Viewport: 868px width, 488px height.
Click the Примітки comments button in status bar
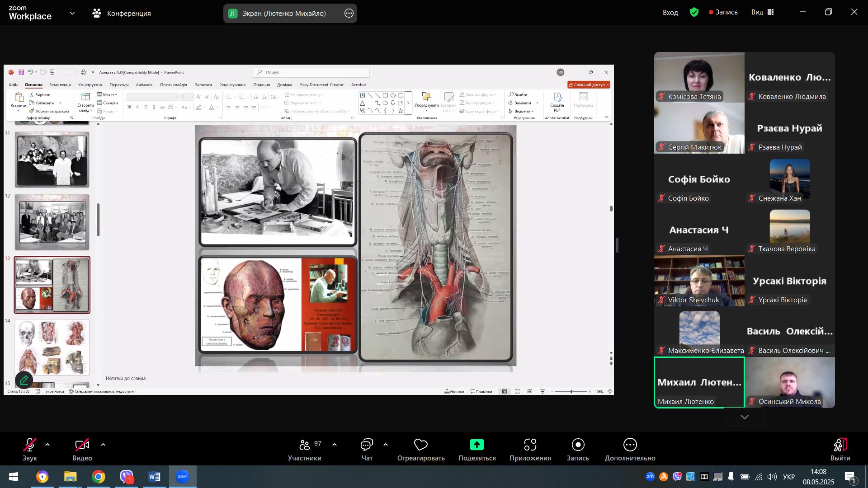[x=481, y=391]
